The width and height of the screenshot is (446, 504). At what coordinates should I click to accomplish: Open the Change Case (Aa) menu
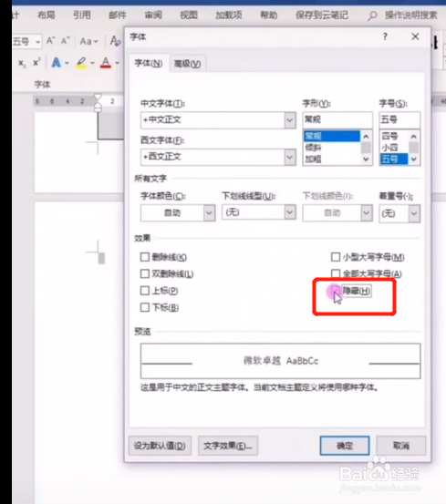[x=88, y=41]
